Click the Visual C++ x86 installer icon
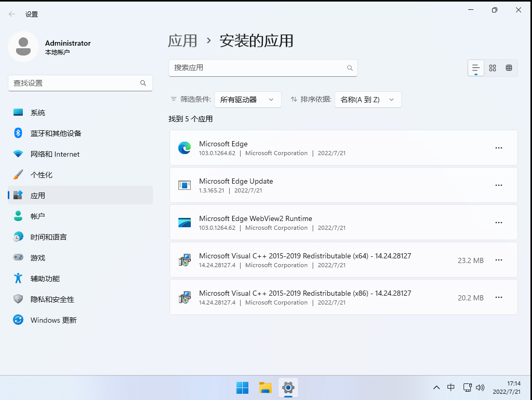This screenshot has width=532, height=400. coord(185,297)
